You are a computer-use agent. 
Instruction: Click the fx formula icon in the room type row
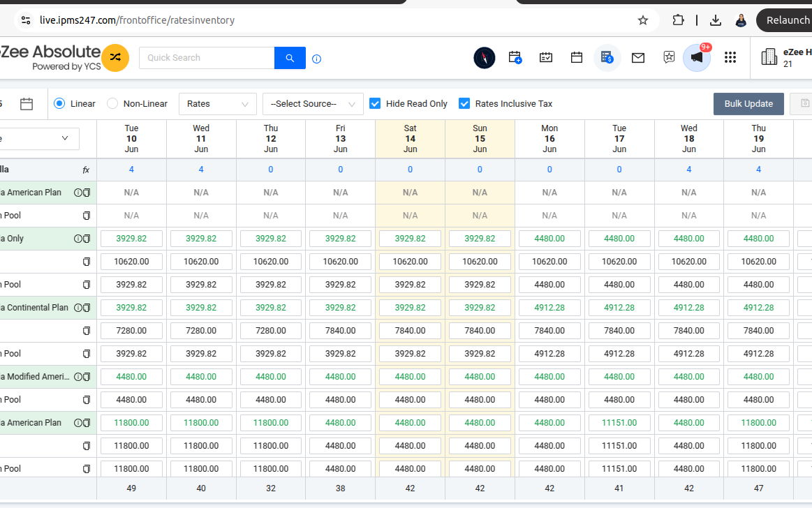point(86,170)
